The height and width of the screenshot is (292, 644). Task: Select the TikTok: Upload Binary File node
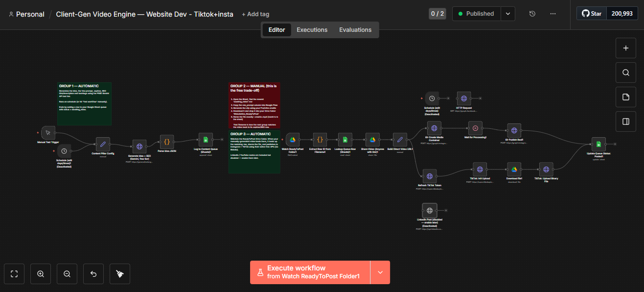[x=546, y=170]
